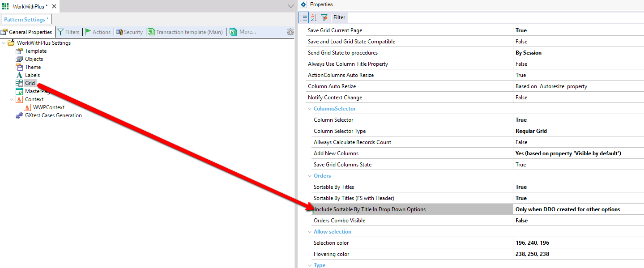Select GXtest Cases Generation node

coord(53,115)
